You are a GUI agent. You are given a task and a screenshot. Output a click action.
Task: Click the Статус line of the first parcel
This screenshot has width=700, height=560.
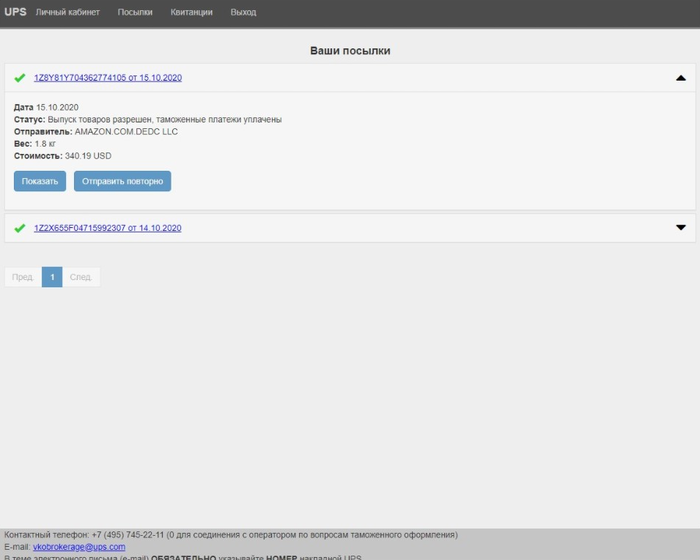(x=148, y=119)
